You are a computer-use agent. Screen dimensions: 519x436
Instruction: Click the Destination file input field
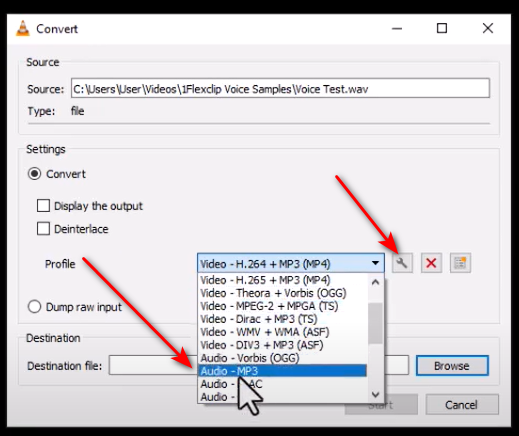point(259,365)
